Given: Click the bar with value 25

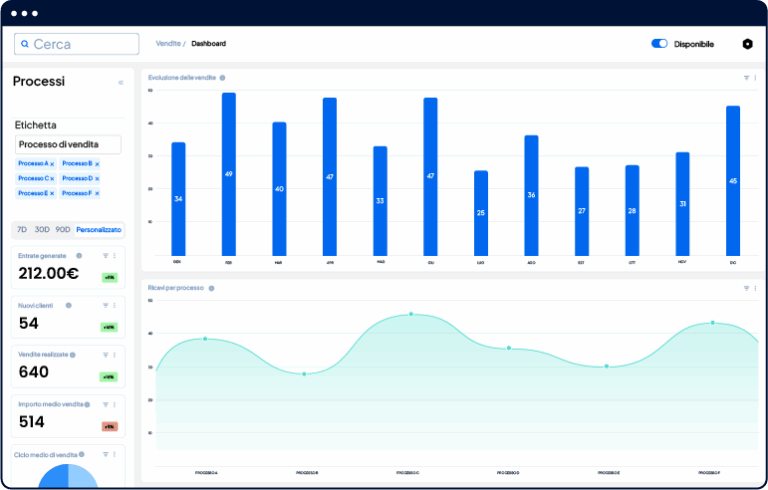Looking at the screenshot, I should [481, 213].
